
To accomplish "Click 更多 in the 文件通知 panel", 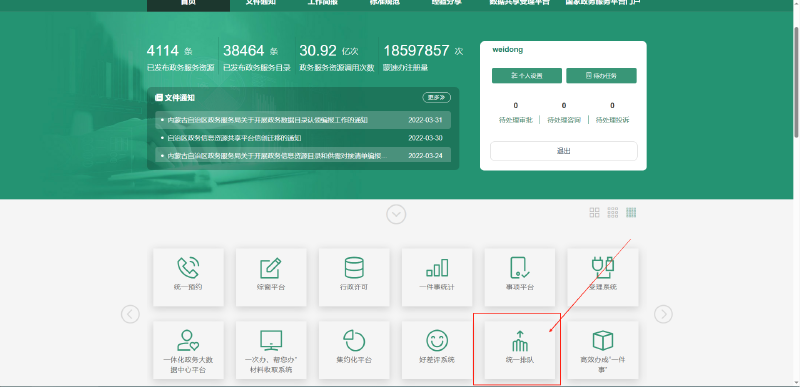I will 437,97.
